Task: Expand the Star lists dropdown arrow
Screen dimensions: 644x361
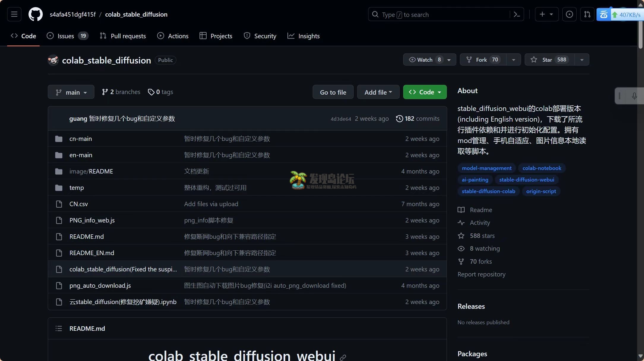Action: pos(582,60)
